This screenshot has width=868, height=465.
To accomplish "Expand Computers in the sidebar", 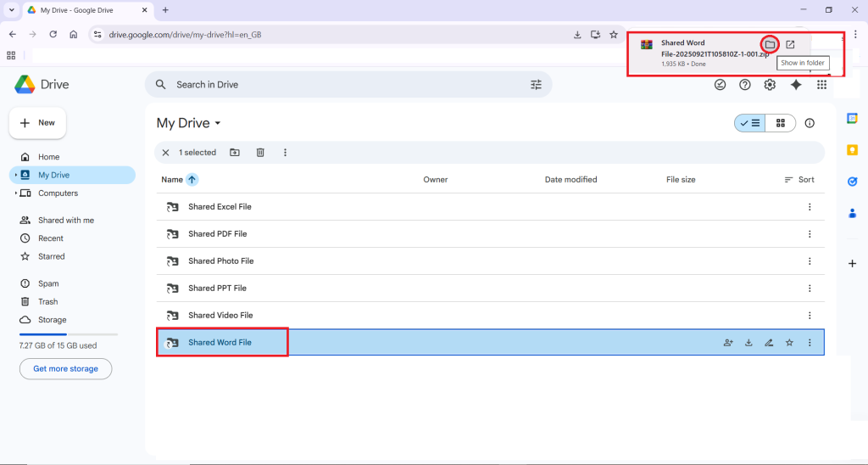I will 16,193.
